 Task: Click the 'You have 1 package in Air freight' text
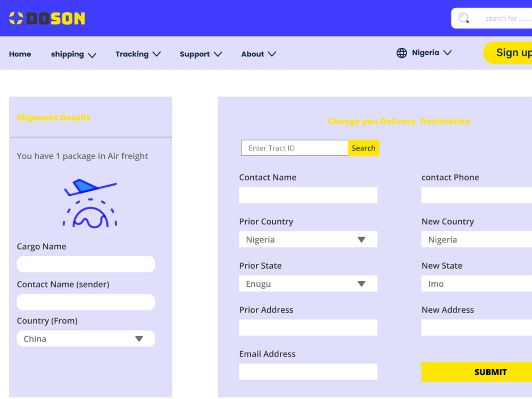(x=82, y=156)
